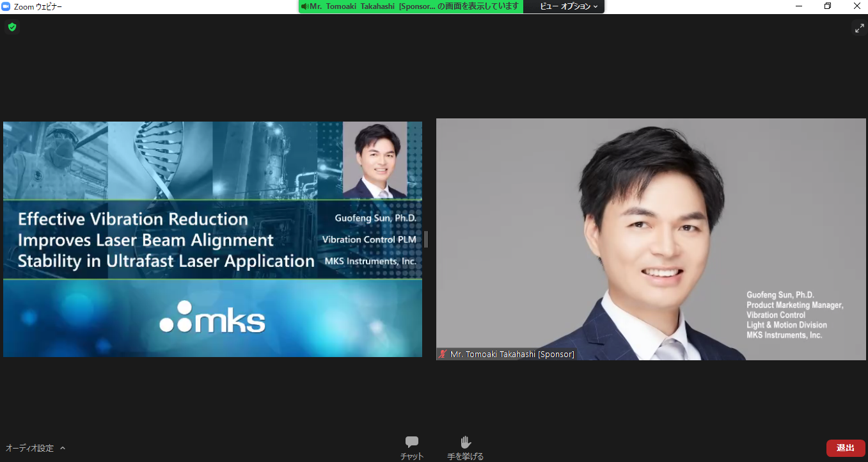Click the slide title 'Effective Vibration Reduction'
The width and height of the screenshot is (868, 462).
click(133, 219)
